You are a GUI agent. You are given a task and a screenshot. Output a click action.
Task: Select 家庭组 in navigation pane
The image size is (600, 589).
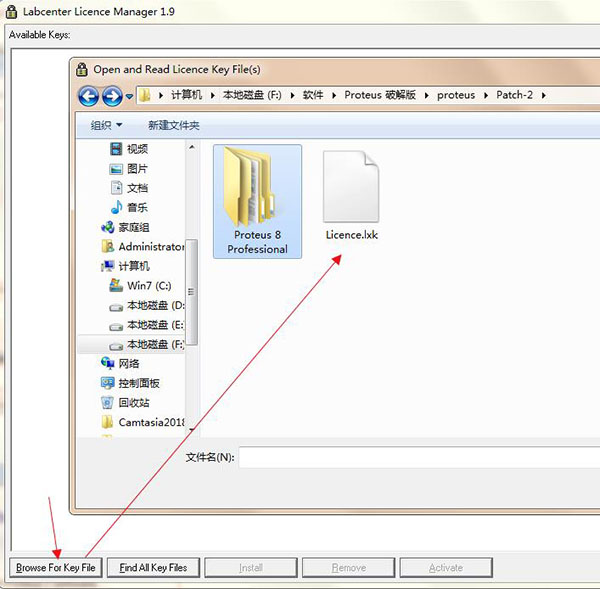tap(125, 227)
